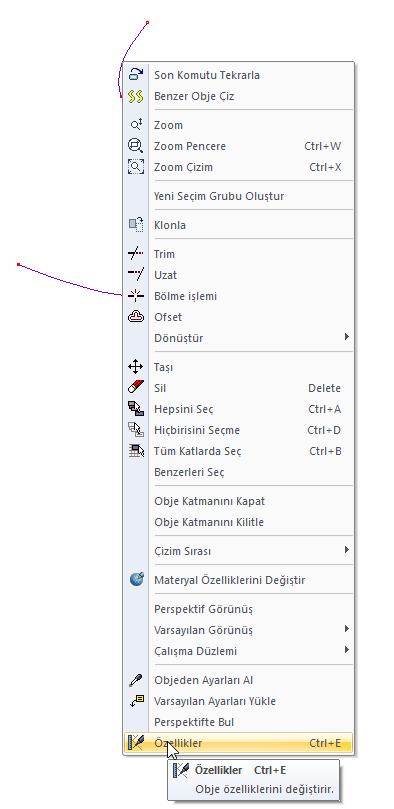
Task: Click the Zoom Çizim icon
Action: (x=136, y=167)
